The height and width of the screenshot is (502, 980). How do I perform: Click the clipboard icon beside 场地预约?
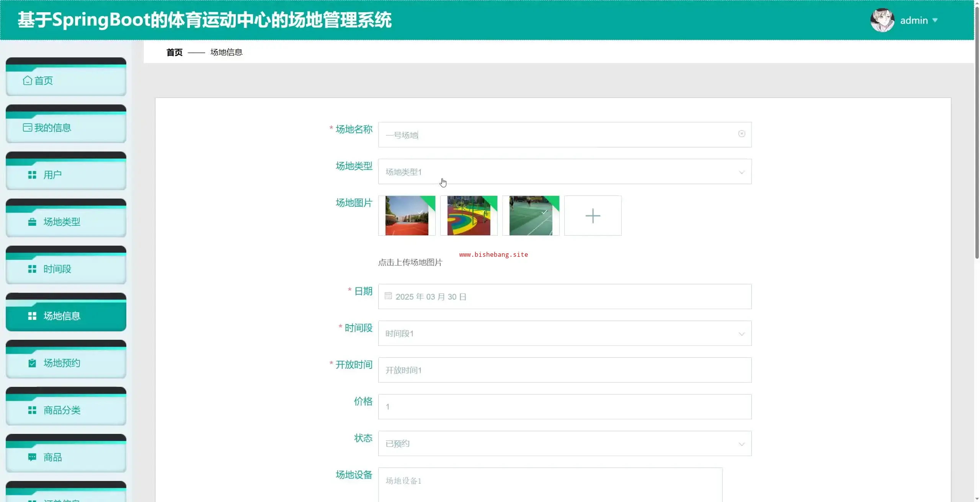point(32,363)
